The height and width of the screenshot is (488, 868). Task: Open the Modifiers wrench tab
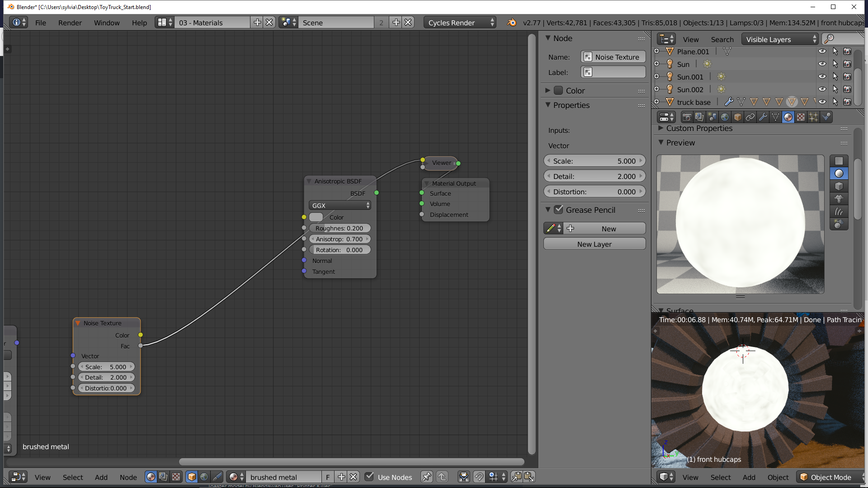763,117
